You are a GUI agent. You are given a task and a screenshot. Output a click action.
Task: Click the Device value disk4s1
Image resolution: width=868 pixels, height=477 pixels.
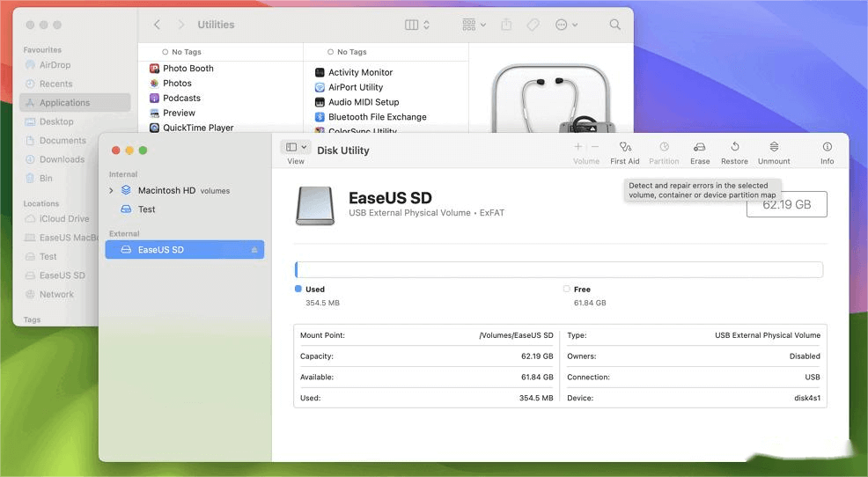[807, 398]
